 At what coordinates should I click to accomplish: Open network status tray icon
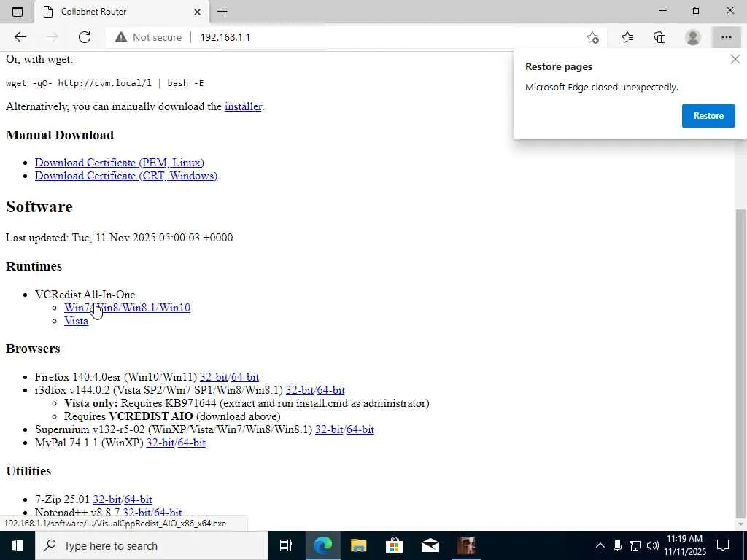[635, 545]
